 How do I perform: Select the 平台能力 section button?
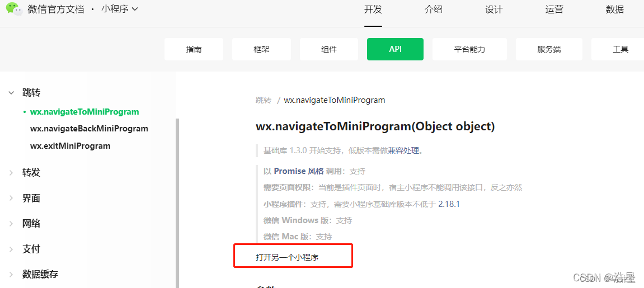469,49
